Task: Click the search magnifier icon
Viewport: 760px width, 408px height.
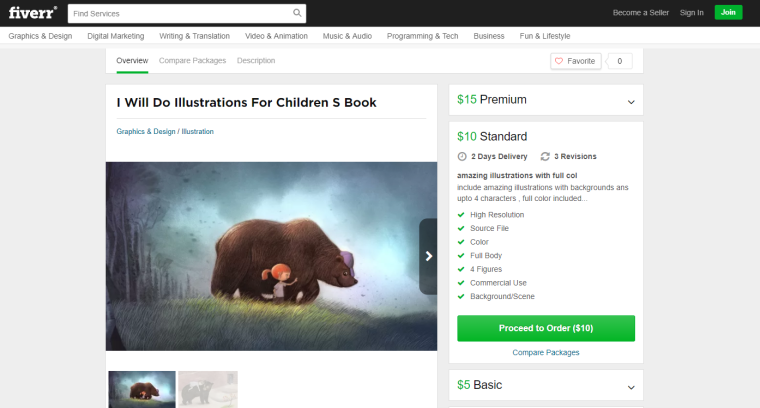Action: click(297, 13)
